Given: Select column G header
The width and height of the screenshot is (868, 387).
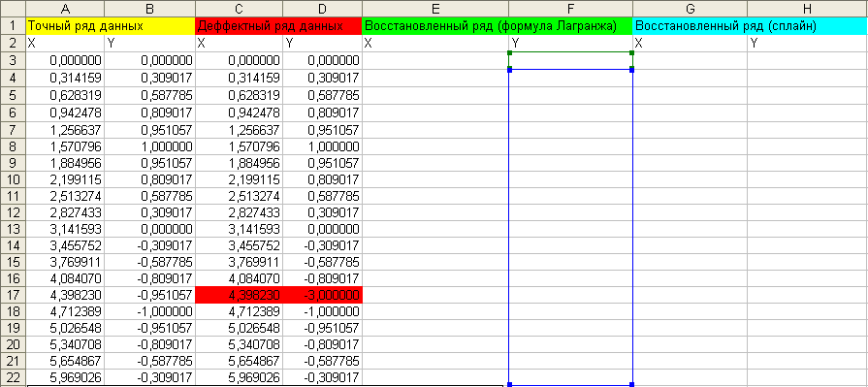Looking at the screenshot, I should 691,9.
